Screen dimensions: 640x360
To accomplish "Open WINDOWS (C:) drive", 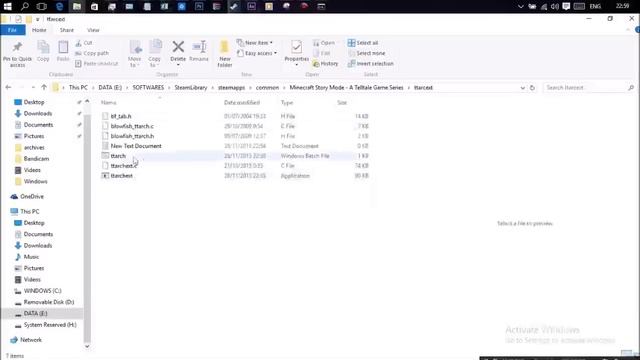I will pos(42,291).
